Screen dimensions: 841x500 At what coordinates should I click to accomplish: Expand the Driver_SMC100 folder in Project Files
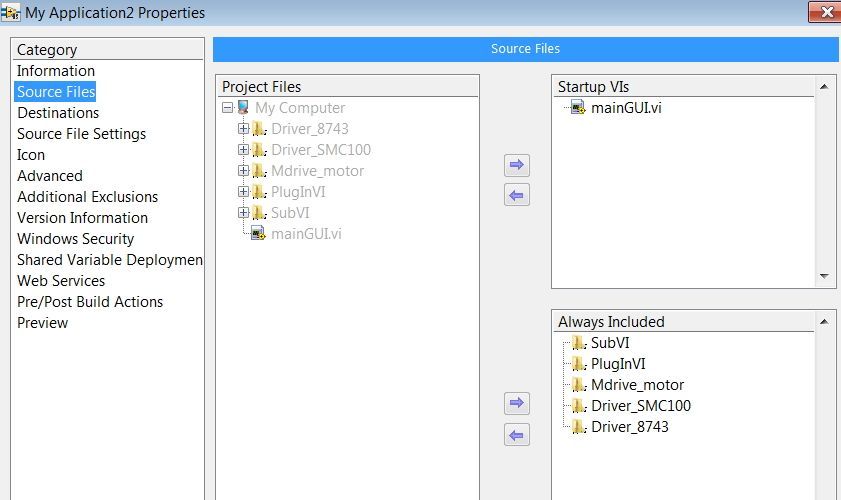[244, 150]
